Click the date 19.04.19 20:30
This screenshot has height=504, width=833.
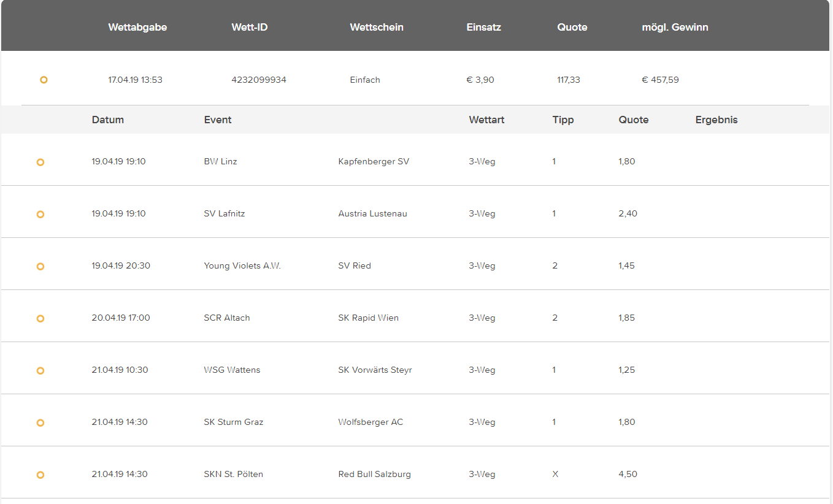tap(121, 265)
